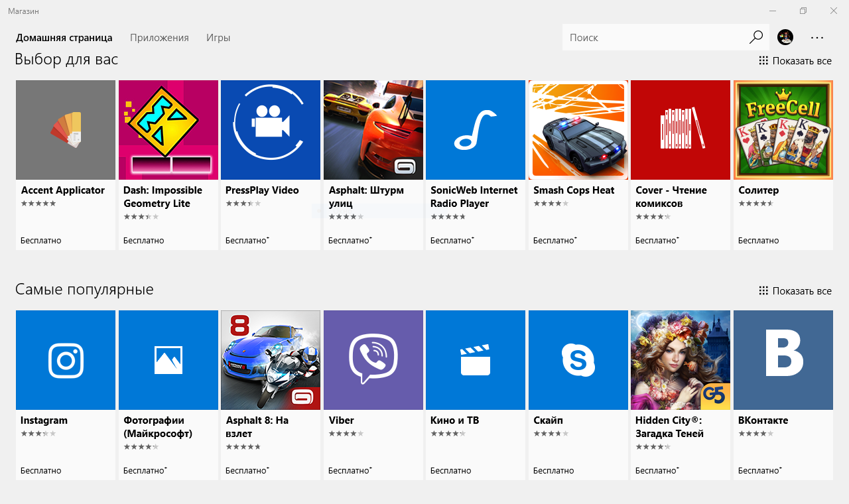Click the Smash Cops Heat title

574,190
